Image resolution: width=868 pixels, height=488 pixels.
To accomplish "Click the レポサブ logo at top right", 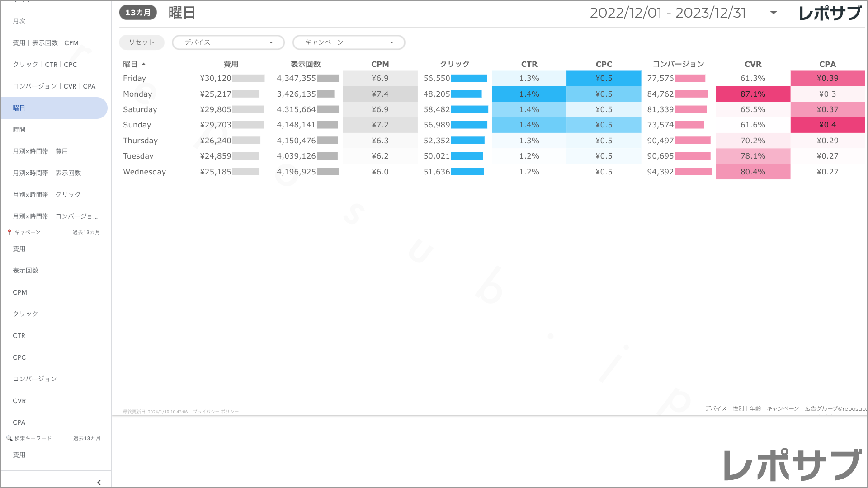I will (830, 13).
